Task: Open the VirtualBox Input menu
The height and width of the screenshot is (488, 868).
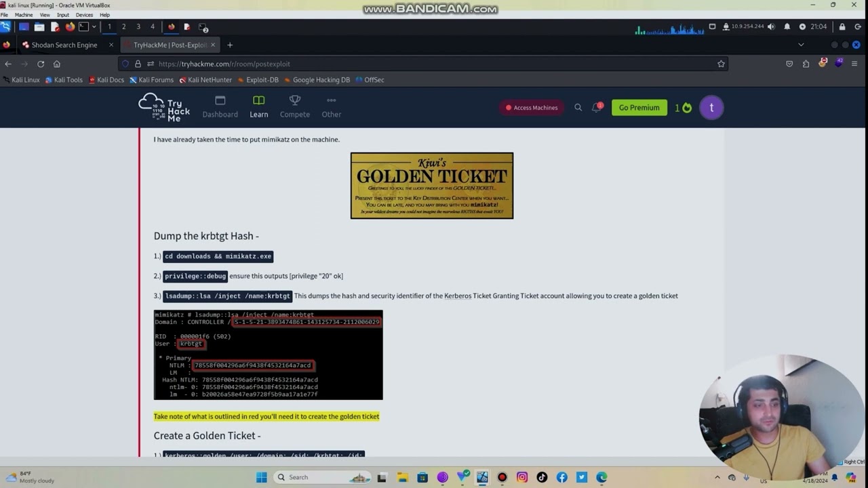Action: [63, 14]
